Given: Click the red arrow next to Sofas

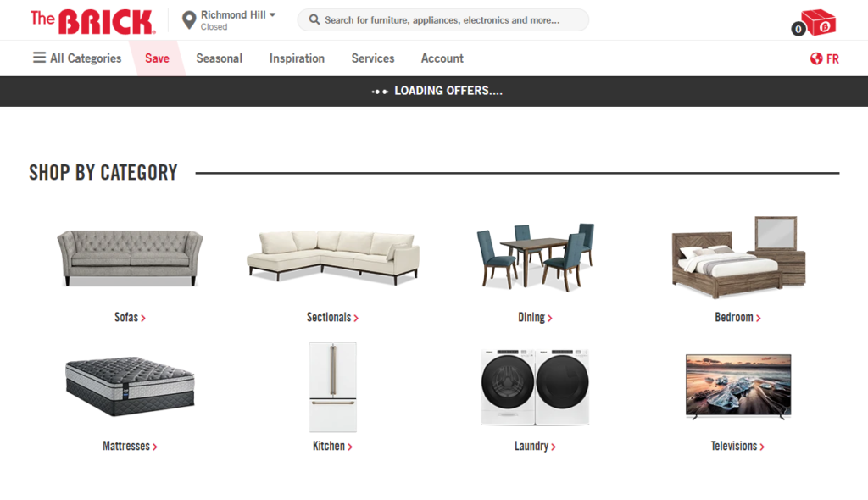Looking at the screenshot, I should click(x=143, y=319).
